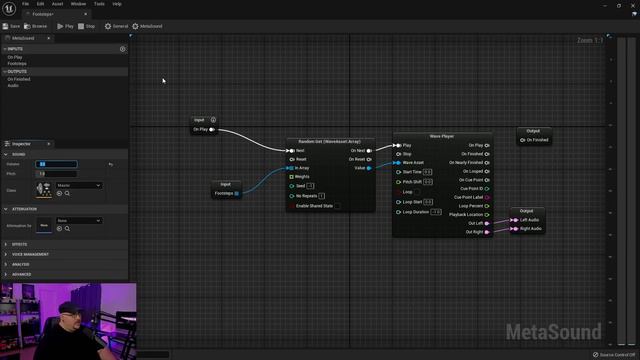Click Wave Player Stop pin
This screenshot has width=640, height=360.
coord(398,154)
